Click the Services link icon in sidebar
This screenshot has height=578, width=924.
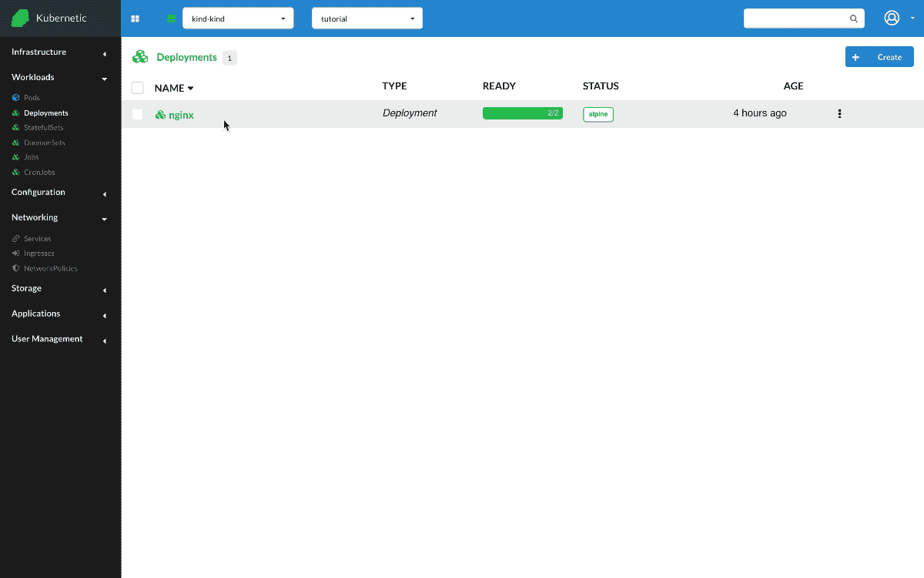[16, 239]
